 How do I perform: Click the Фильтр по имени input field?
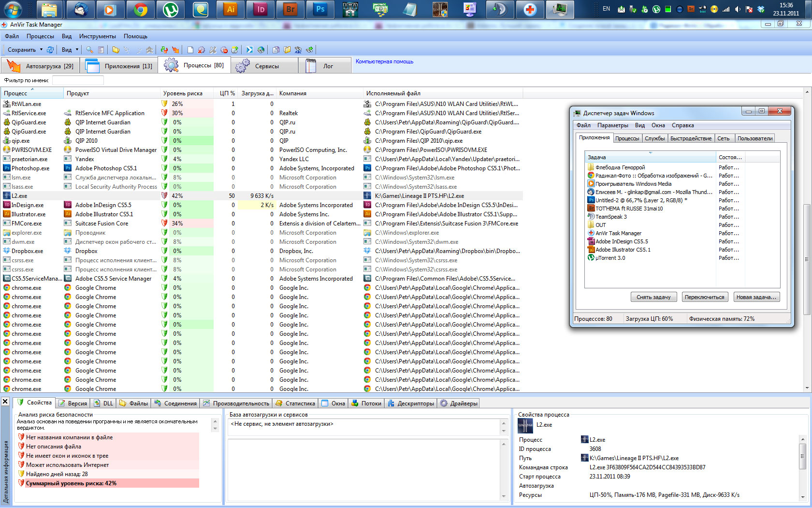click(78, 80)
